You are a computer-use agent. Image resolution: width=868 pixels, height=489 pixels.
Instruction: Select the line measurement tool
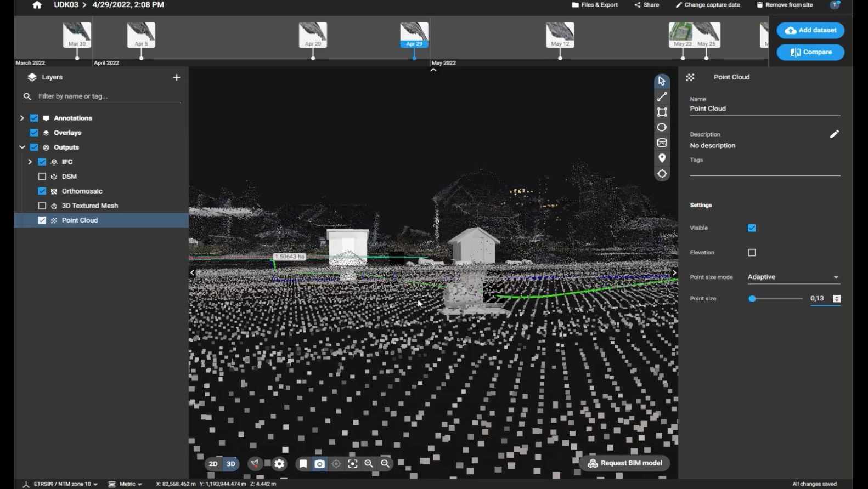(x=662, y=97)
